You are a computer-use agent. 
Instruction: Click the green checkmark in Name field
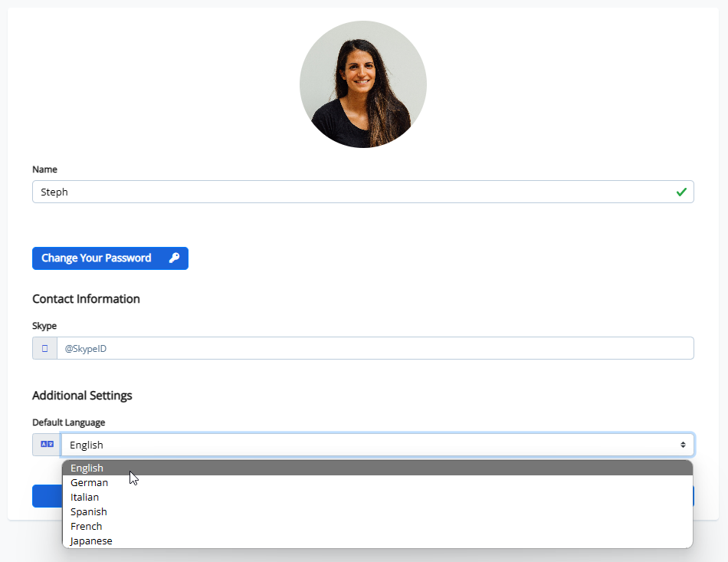(681, 192)
